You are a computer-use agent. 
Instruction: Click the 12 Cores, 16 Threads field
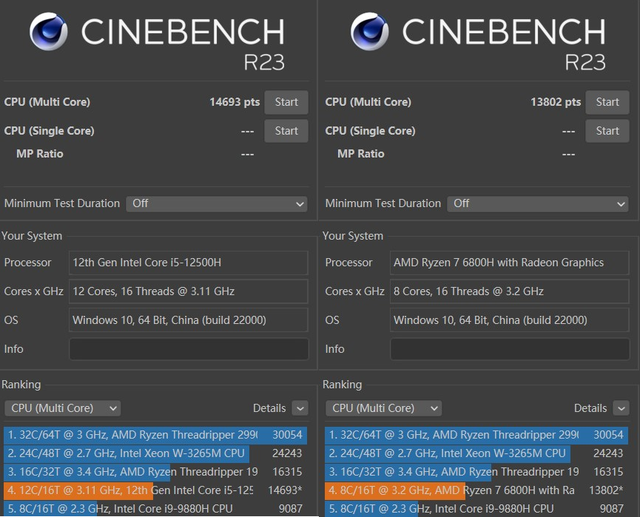point(189,291)
